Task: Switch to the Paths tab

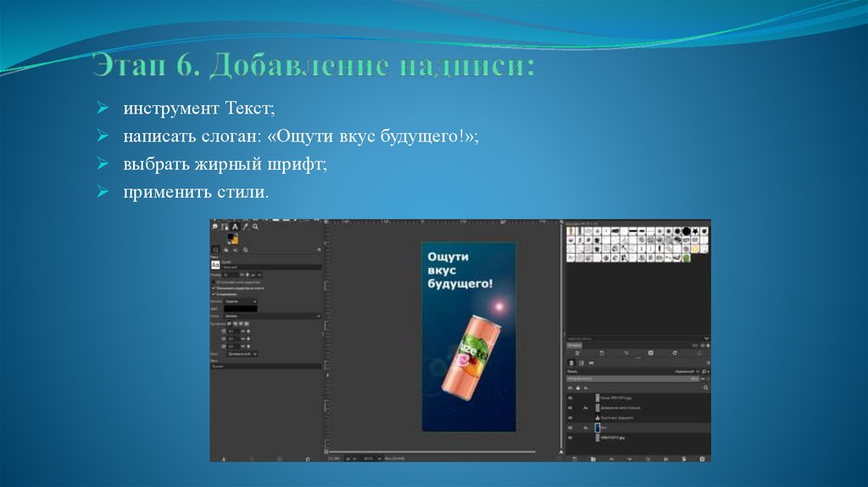Action: click(591, 363)
